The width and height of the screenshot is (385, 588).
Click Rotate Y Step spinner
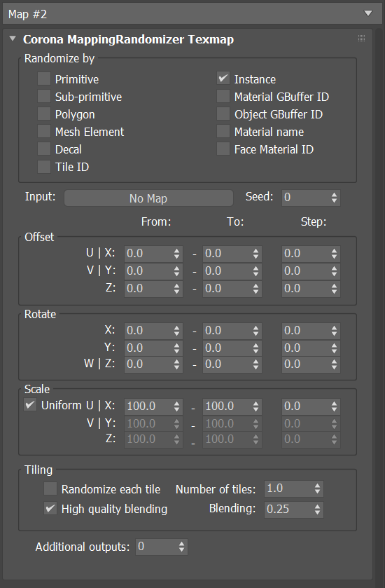[335, 348]
